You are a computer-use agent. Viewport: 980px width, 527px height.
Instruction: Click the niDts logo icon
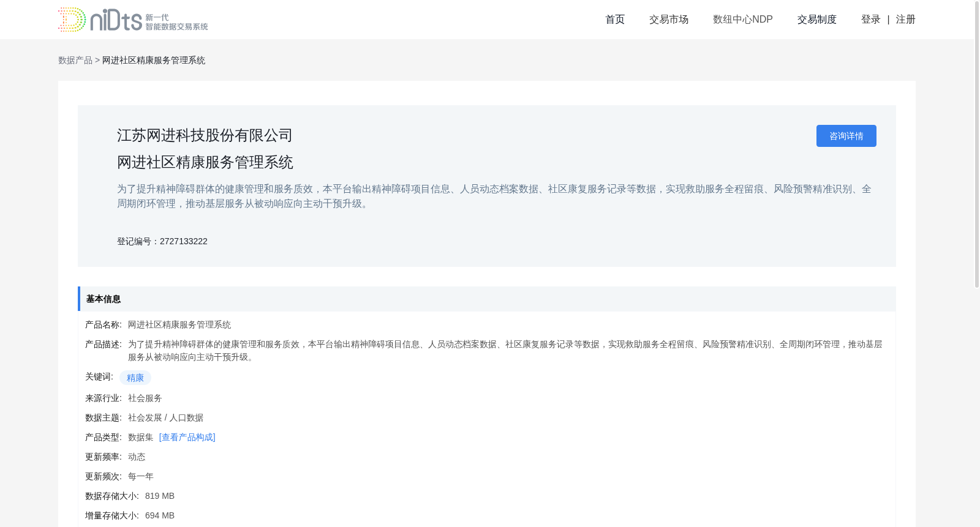click(x=133, y=20)
